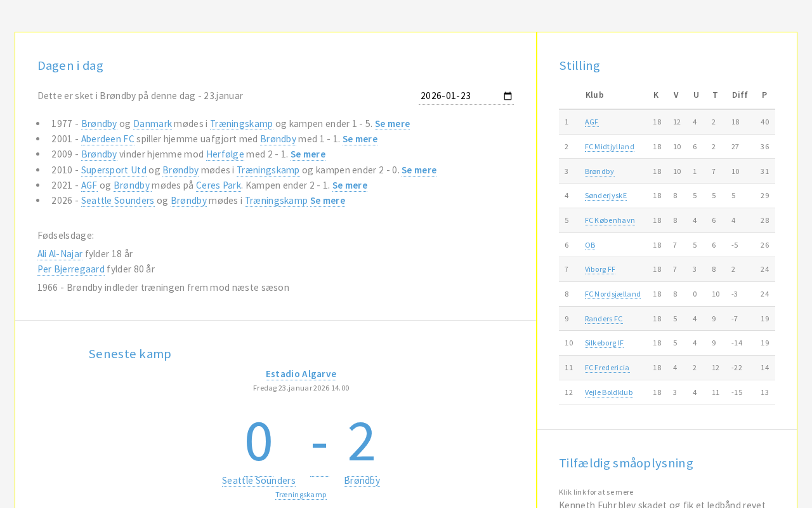
Task: Open Brøndby under Seneste kamp score
Action: point(362,481)
